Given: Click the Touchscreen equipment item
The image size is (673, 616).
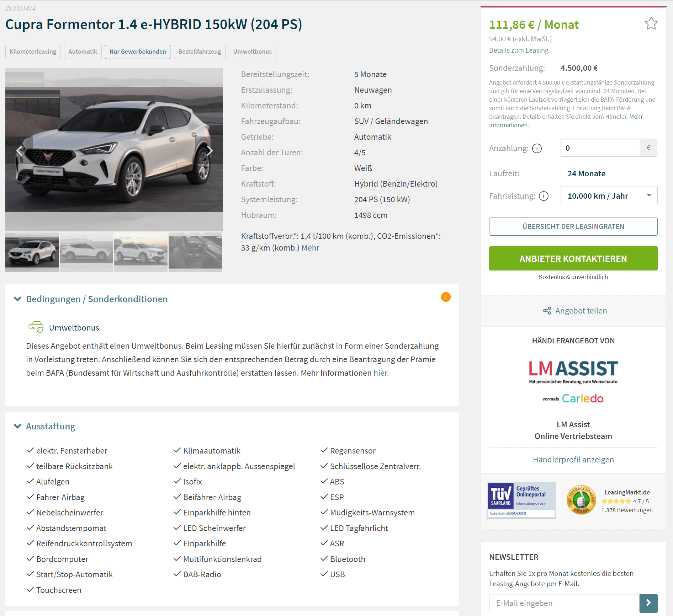Looking at the screenshot, I should [x=54, y=590].
